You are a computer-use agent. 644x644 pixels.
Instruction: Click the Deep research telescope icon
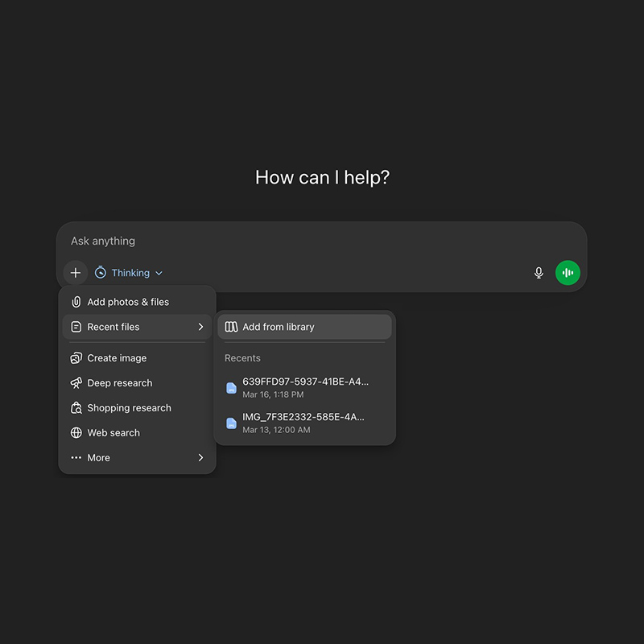tap(76, 383)
